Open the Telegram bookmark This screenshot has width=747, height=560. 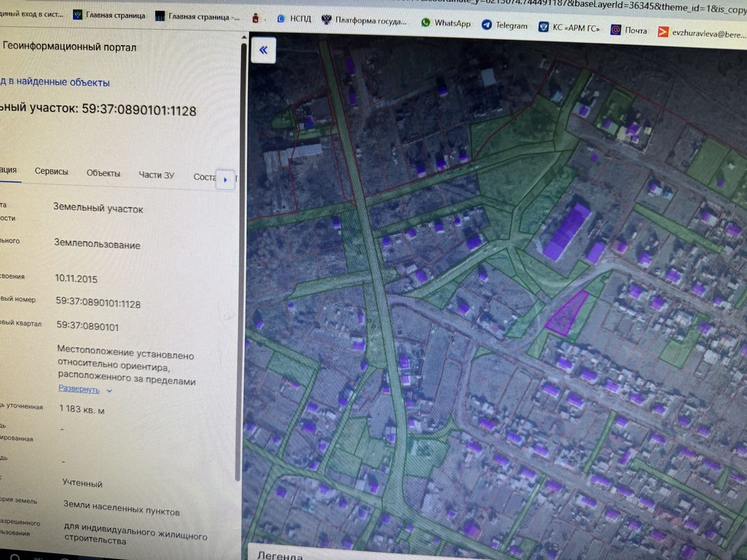[x=504, y=26]
